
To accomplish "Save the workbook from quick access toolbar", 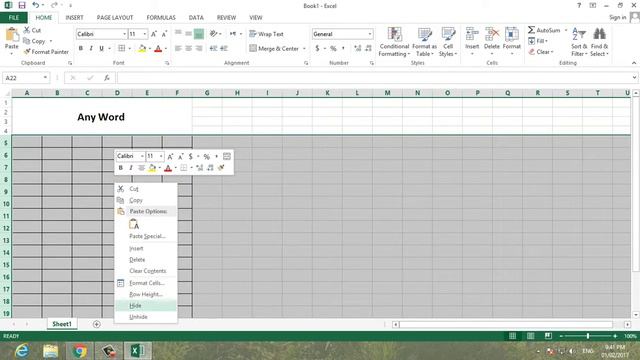I will coord(22,5).
